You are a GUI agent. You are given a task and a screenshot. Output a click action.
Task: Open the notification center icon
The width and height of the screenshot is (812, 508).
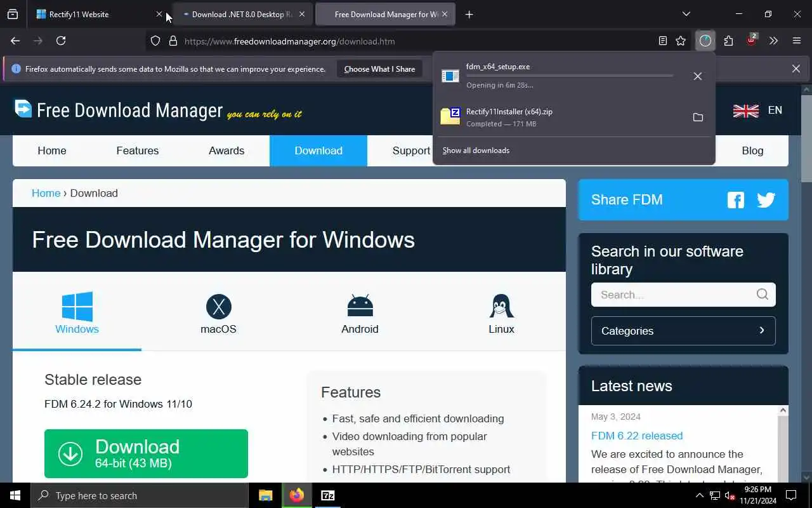pyautogui.click(x=791, y=495)
